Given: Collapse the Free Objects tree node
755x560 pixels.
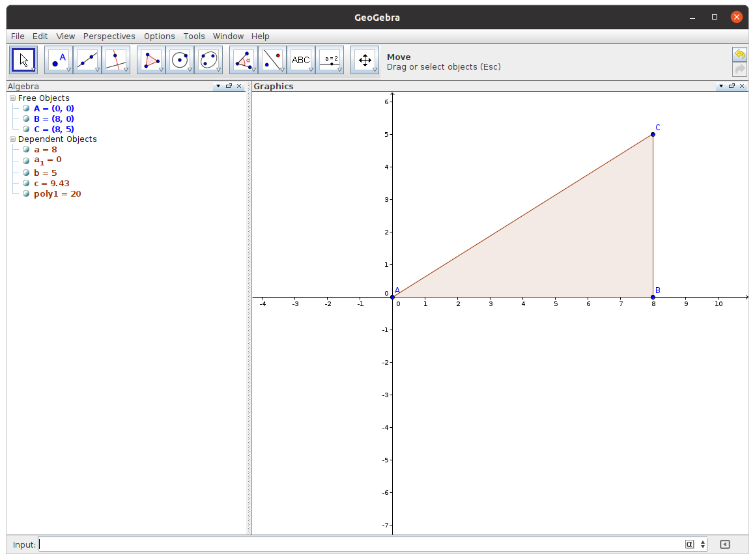Looking at the screenshot, I should click(x=13, y=98).
